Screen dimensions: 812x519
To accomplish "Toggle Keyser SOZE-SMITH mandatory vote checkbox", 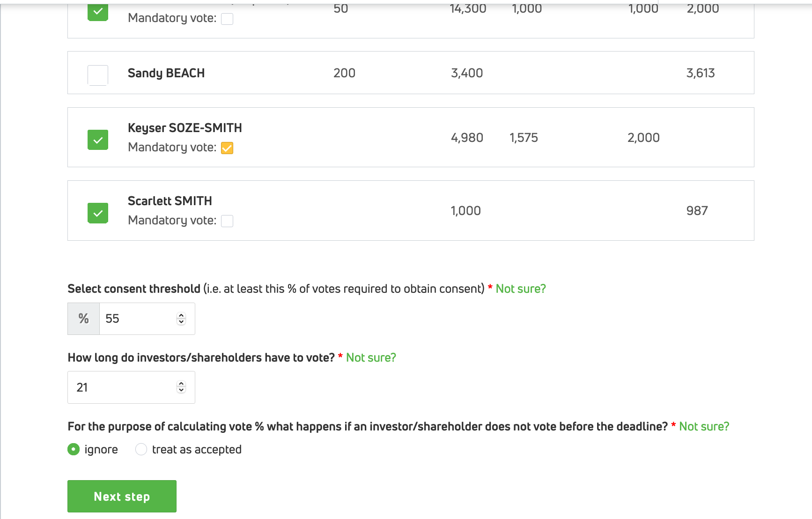I will [227, 148].
